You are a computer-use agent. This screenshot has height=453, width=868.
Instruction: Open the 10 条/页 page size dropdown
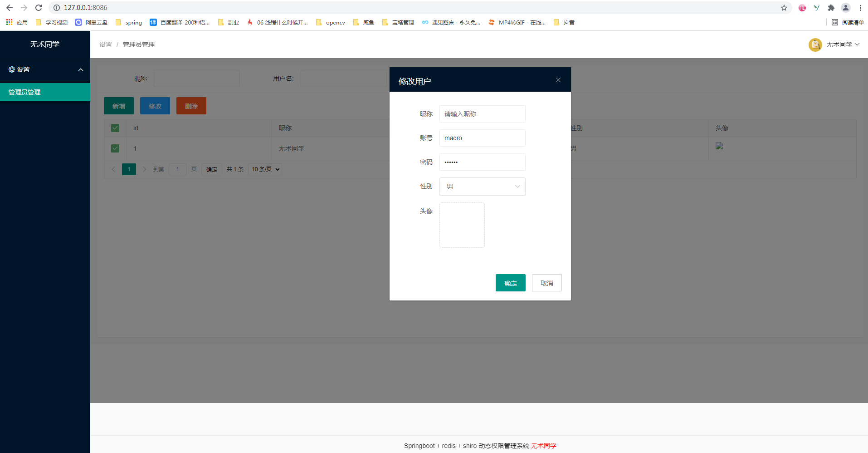pos(265,169)
